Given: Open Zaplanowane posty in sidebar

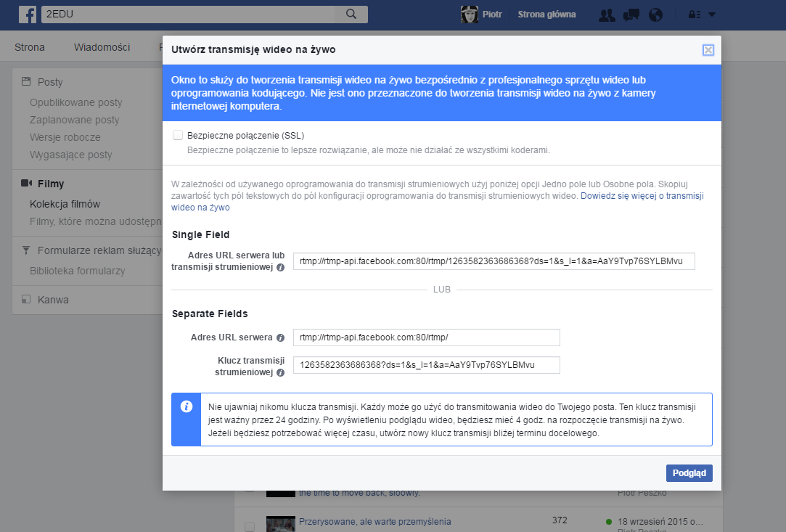Looking at the screenshot, I should click(74, 120).
